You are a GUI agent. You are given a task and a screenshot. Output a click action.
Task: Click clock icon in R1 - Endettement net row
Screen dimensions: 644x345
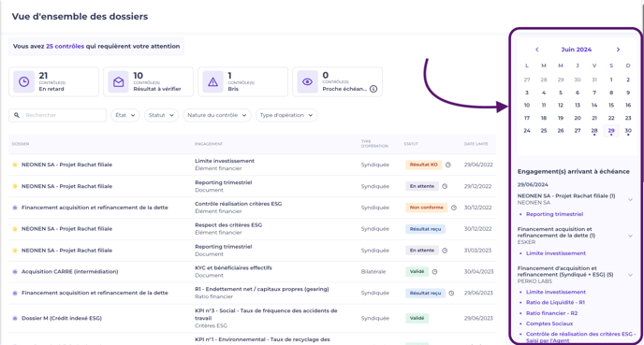(451, 293)
